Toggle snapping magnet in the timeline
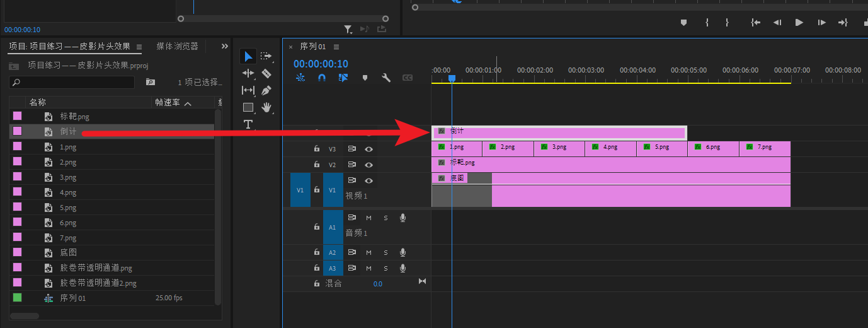868x328 pixels. [322, 78]
